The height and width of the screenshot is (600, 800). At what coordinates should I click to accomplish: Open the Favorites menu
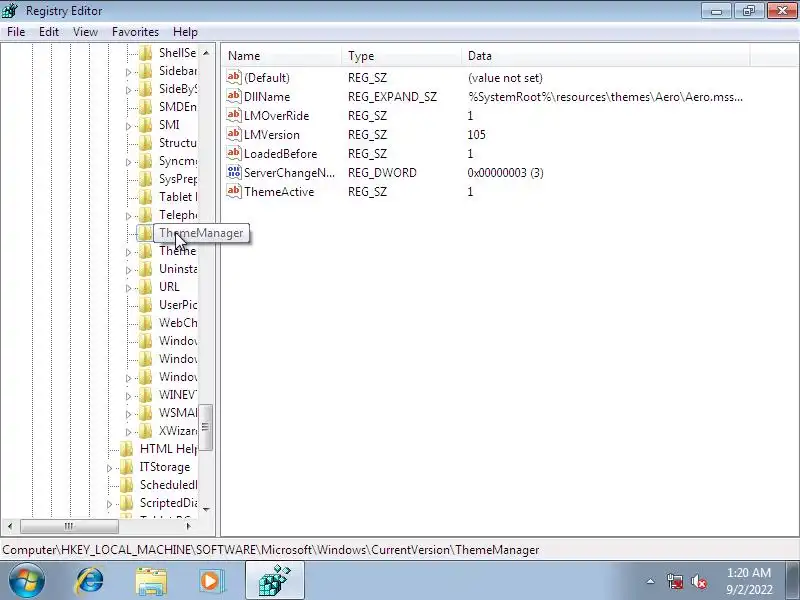[135, 32]
